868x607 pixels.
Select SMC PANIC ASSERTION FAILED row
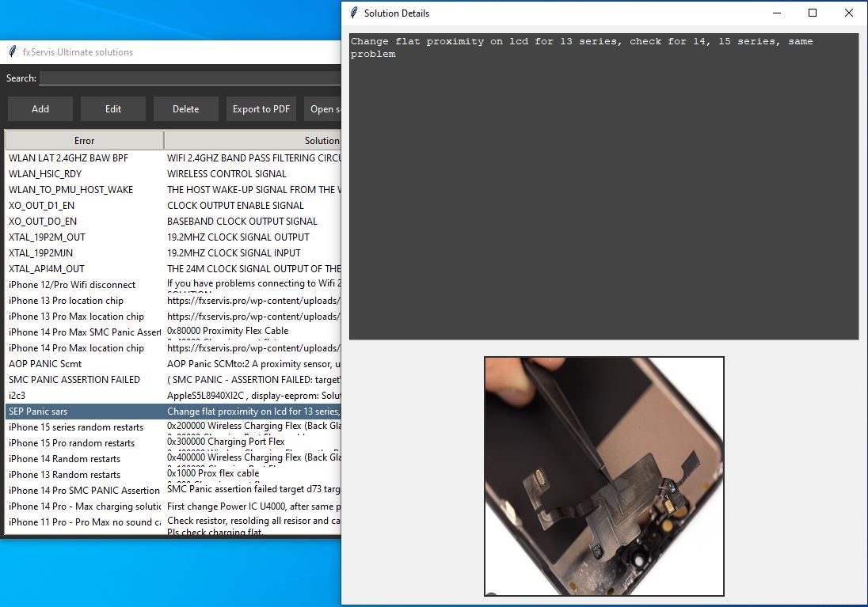(x=173, y=380)
